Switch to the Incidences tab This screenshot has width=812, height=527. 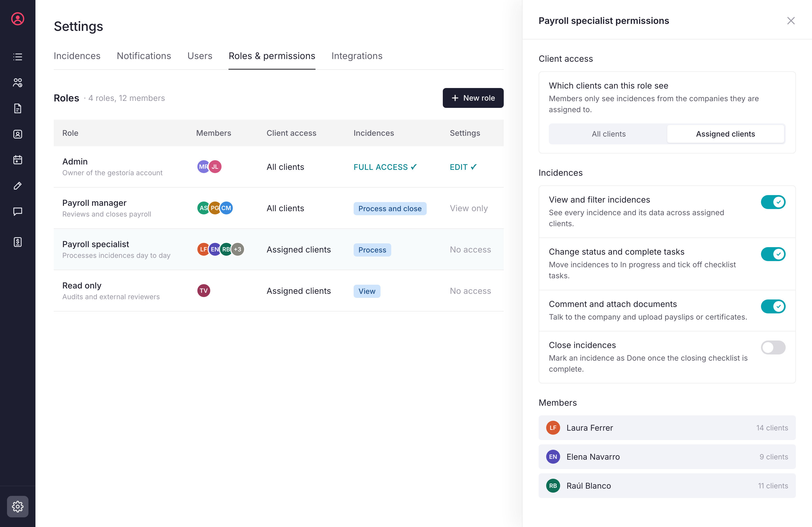pyautogui.click(x=77, y=56)
